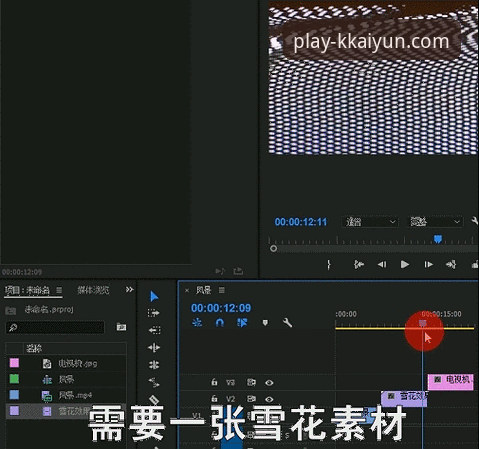Click the 风暴 sequence icon
Image resolution: width=479 pixels, height=449 pixels.
[47, 379]
